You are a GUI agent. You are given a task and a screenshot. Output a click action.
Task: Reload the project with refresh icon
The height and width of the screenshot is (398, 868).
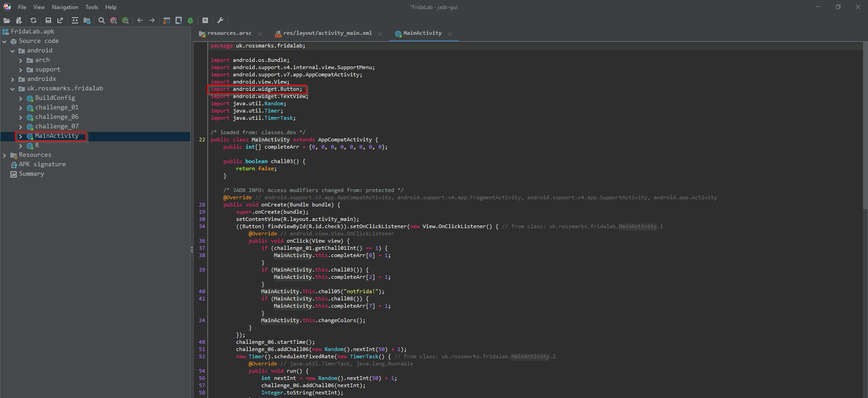point(33,20)
